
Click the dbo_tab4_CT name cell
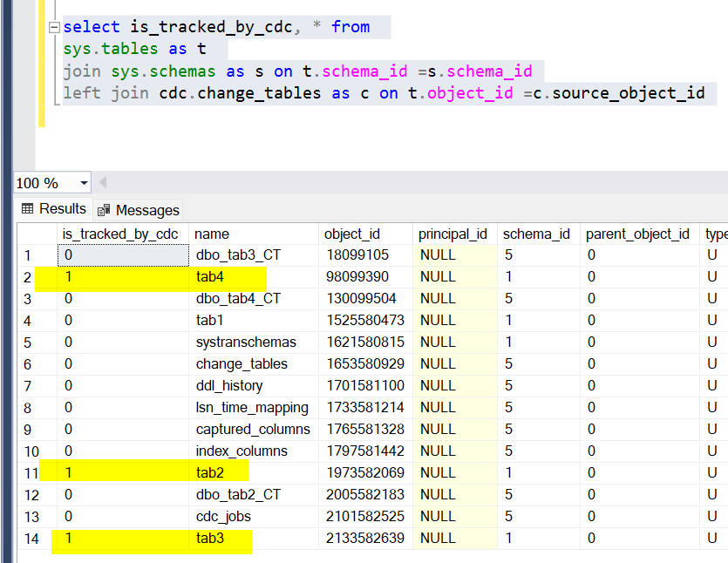pyautogui.click(x=254, y=299)
